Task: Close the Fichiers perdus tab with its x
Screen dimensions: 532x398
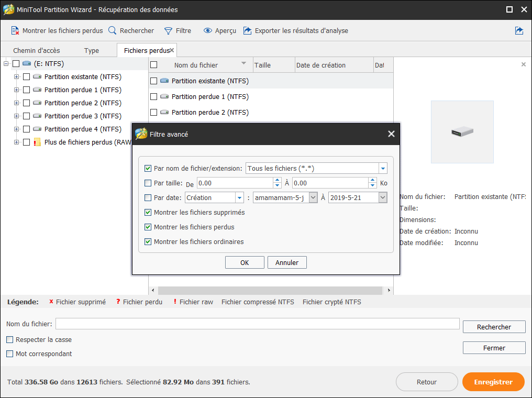Action: (172, 50)
